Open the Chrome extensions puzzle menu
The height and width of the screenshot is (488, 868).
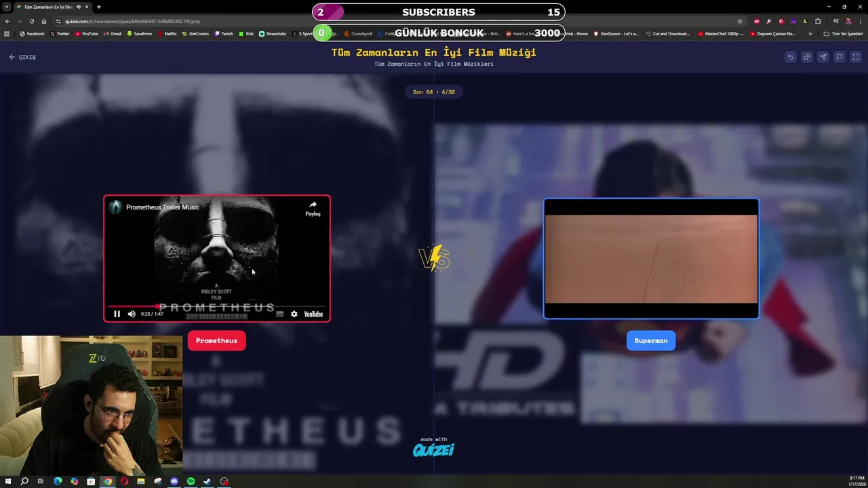[x=818, y=21]
